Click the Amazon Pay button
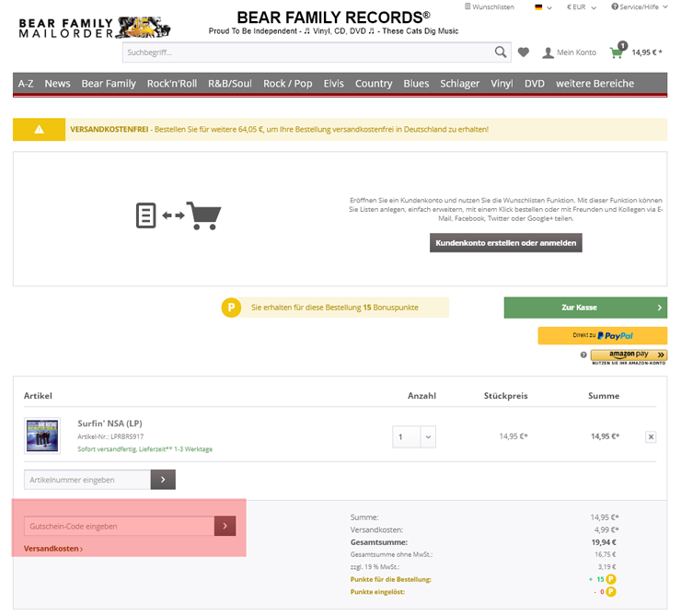 point(629,356)
